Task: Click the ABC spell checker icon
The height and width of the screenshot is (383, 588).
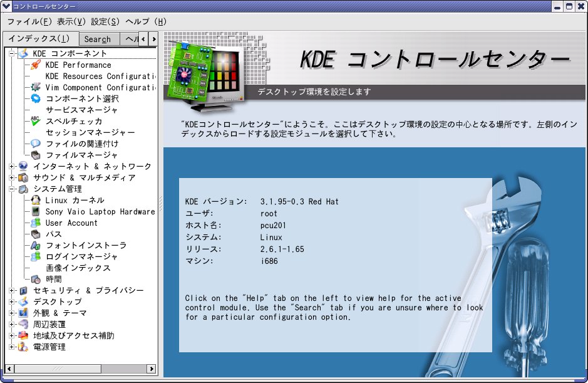Action: coord(36,121)
